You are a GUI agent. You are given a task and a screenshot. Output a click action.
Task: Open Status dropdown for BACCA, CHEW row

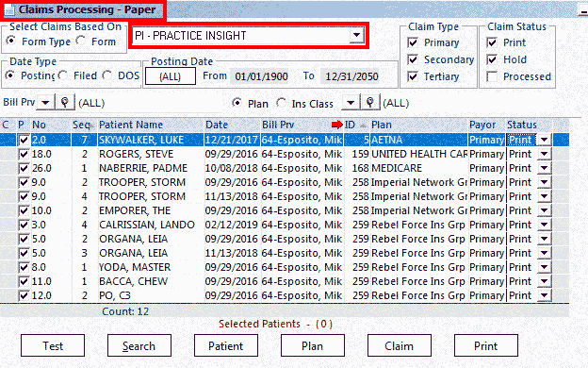[544, 281]
